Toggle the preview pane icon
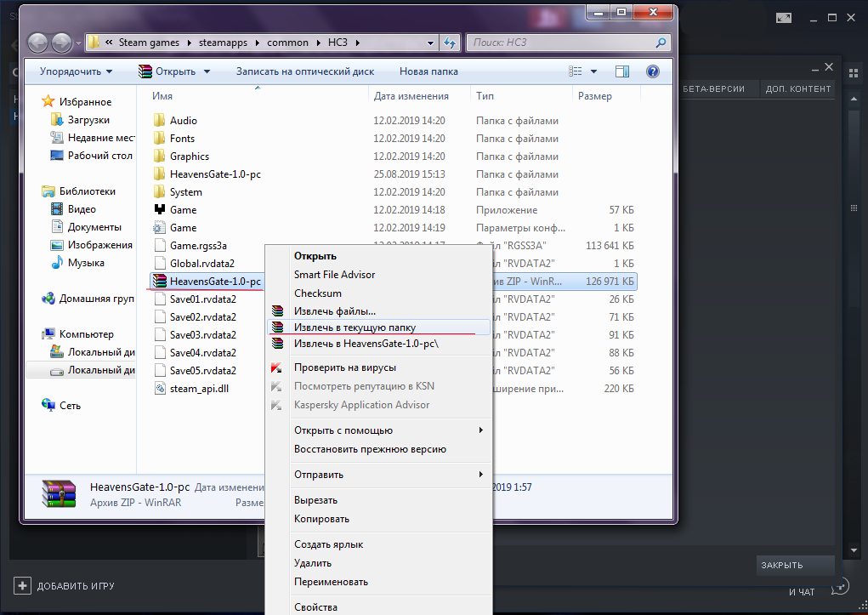This screenshot has width=868, height=615. click(622, 71)
